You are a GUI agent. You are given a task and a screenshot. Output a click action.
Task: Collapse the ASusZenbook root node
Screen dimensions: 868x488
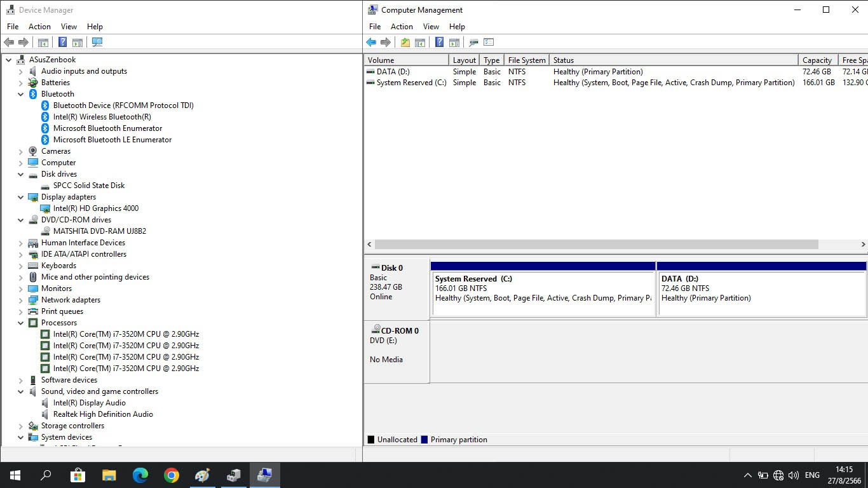(8, 60)
